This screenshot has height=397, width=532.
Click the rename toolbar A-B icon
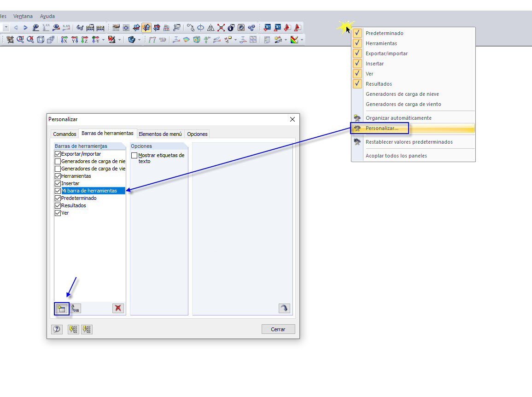pos(76,309)
